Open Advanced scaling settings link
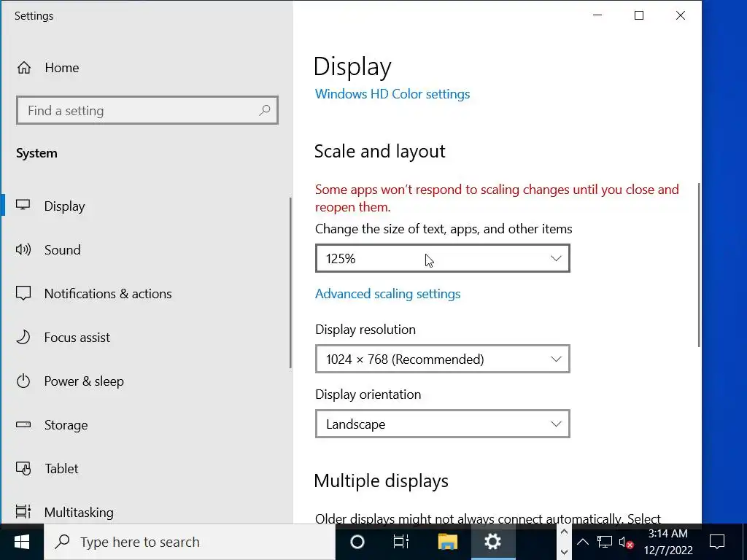Screen dimensions: 747x560 point(388,294)
